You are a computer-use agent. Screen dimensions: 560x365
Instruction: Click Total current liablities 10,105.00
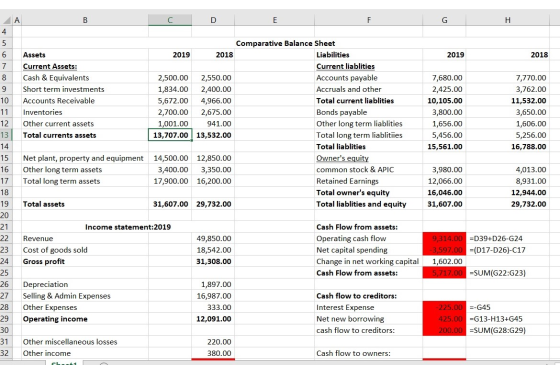pyautogui.click(x=444, y=101)
